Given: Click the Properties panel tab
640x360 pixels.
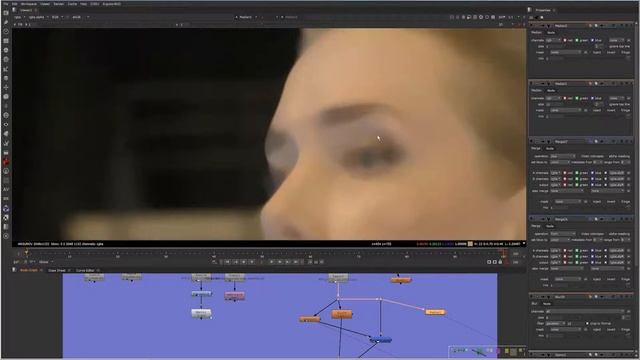Looking at the screenshot, I should [x=543, y=10].
